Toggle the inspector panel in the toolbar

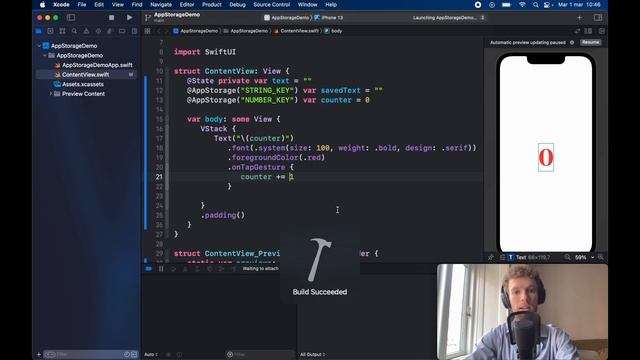[x=598, y=18]
